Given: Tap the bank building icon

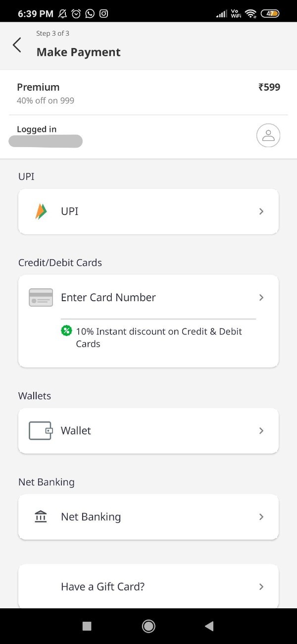Looking at the screenshot, I should click(x=41, y=517).
